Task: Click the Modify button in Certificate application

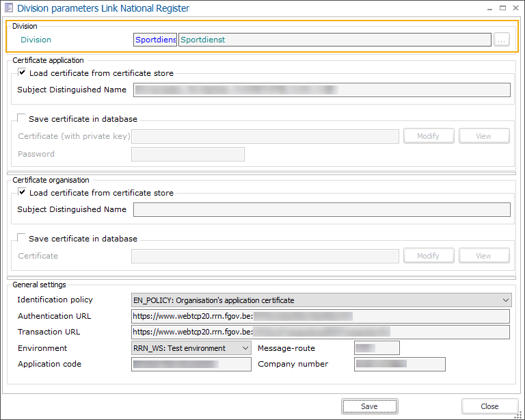Action: pos(429,136)
